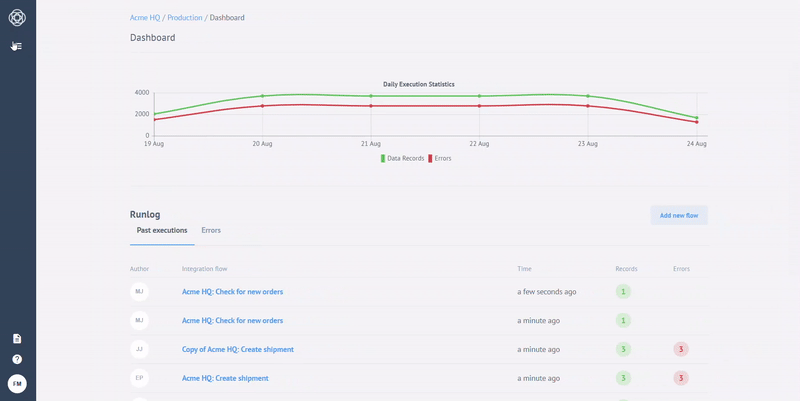Open the flows list icon in sidebar
Screen dimensions: 800x401
tap(17, 46)
